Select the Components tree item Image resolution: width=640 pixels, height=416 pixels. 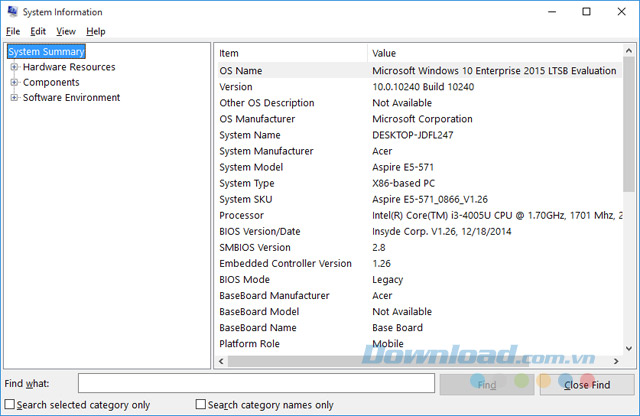point(51,82)
